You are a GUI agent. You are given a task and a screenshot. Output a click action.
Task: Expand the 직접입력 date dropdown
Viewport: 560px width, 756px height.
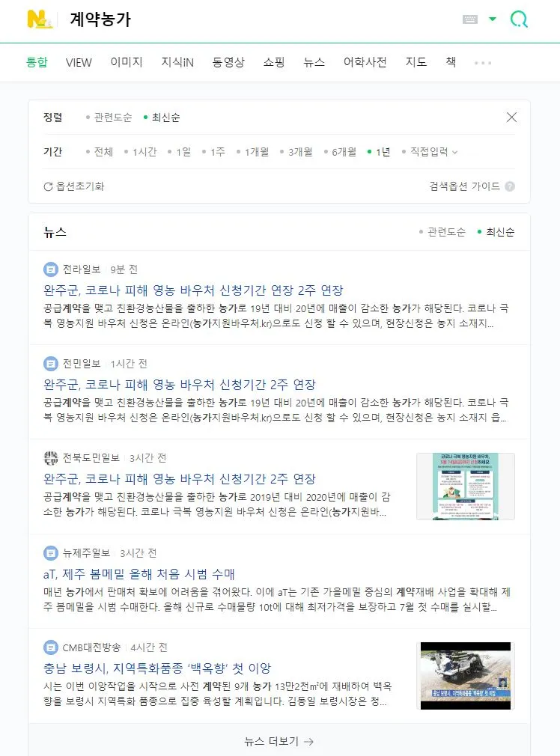point(430,152)
